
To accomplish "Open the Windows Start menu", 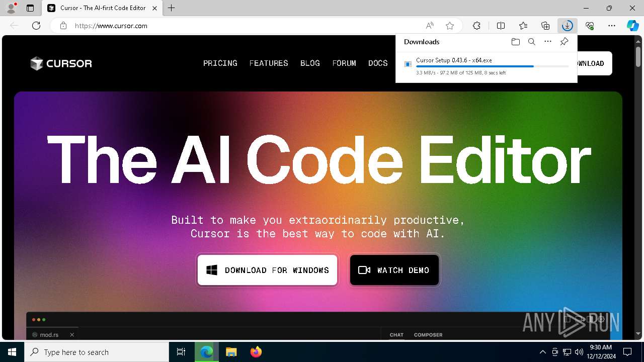I will pos(12,352).
